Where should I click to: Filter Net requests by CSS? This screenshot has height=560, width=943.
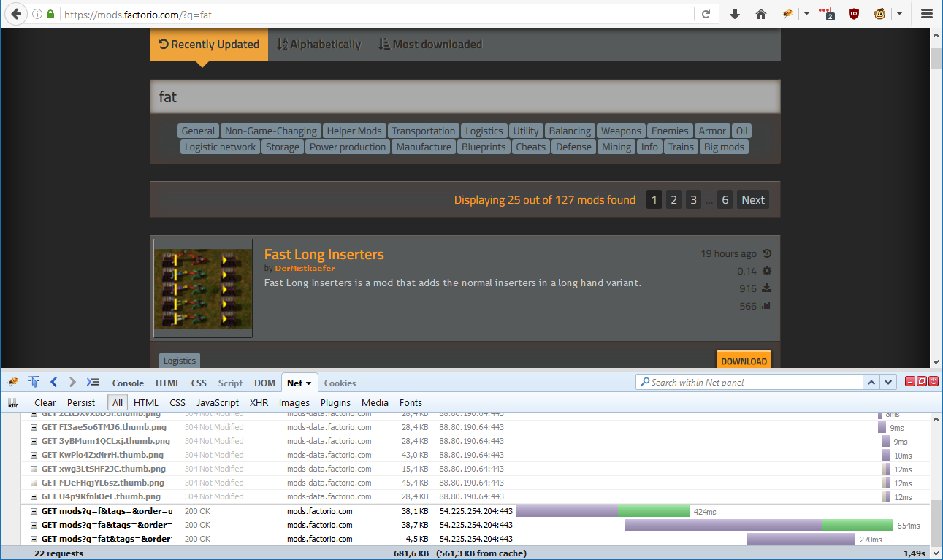tap(177, 402)
